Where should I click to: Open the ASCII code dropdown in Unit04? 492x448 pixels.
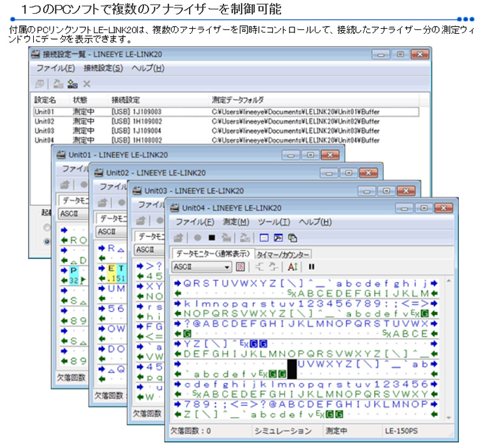click(x=201, y=267)
